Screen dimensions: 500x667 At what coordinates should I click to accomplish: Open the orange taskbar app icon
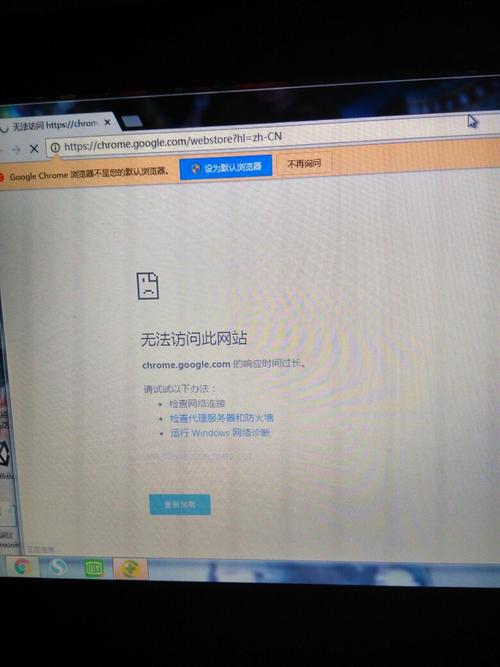[131, 568]
